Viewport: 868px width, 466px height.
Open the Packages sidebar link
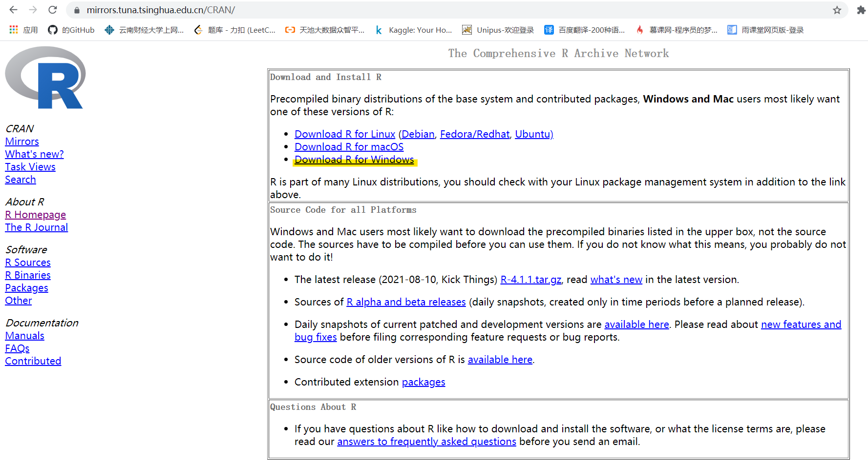tap(26, 288)
